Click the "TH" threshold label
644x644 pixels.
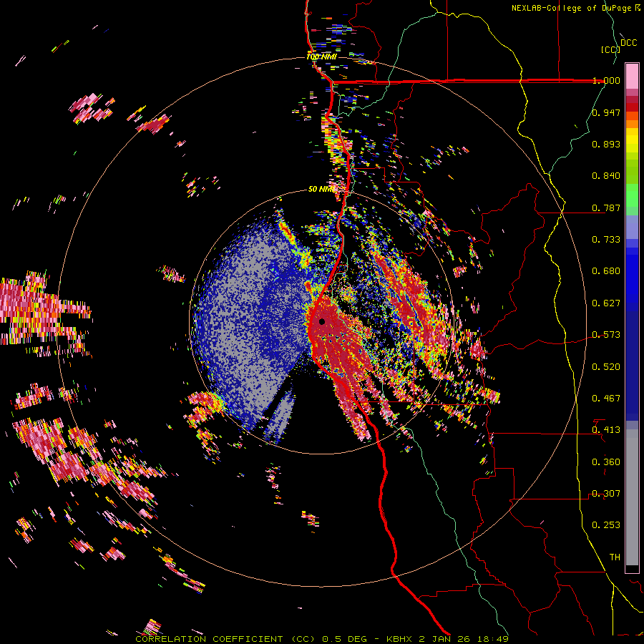tap(615, 557)
